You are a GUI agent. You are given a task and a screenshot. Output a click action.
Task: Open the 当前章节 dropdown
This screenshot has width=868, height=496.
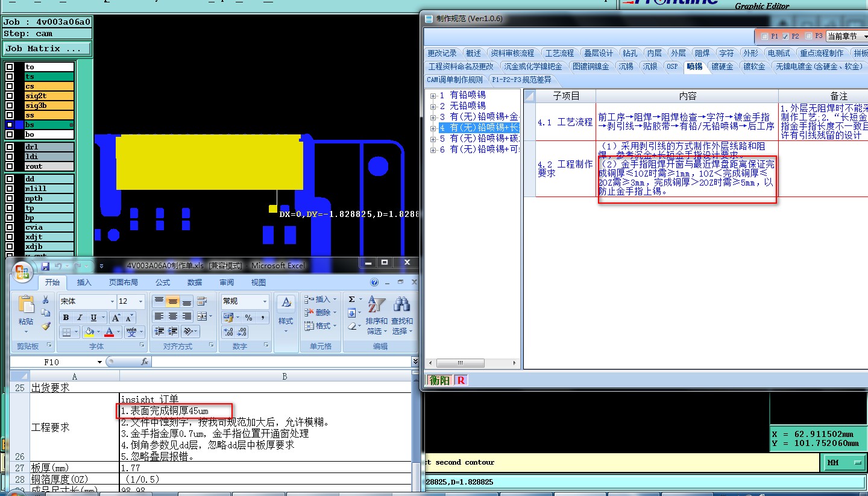click(846, 37)
